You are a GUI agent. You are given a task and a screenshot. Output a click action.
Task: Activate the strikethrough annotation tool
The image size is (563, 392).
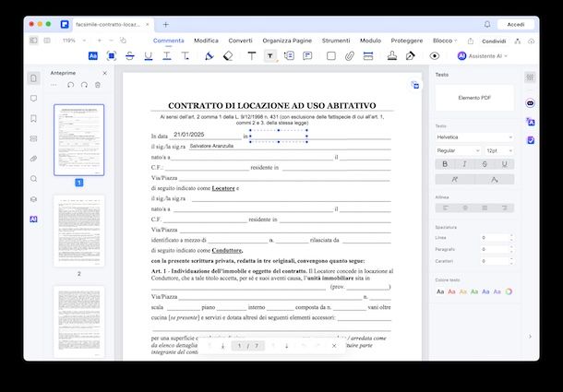(130, 55)
